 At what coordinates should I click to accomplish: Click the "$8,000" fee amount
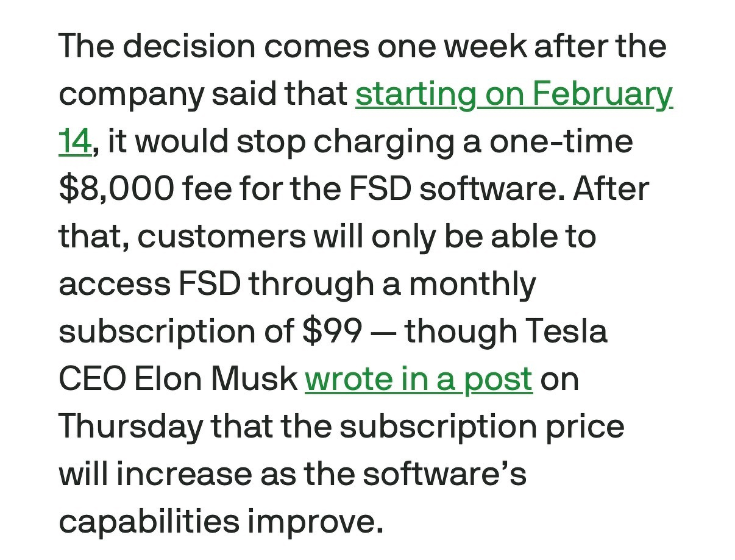115,189
